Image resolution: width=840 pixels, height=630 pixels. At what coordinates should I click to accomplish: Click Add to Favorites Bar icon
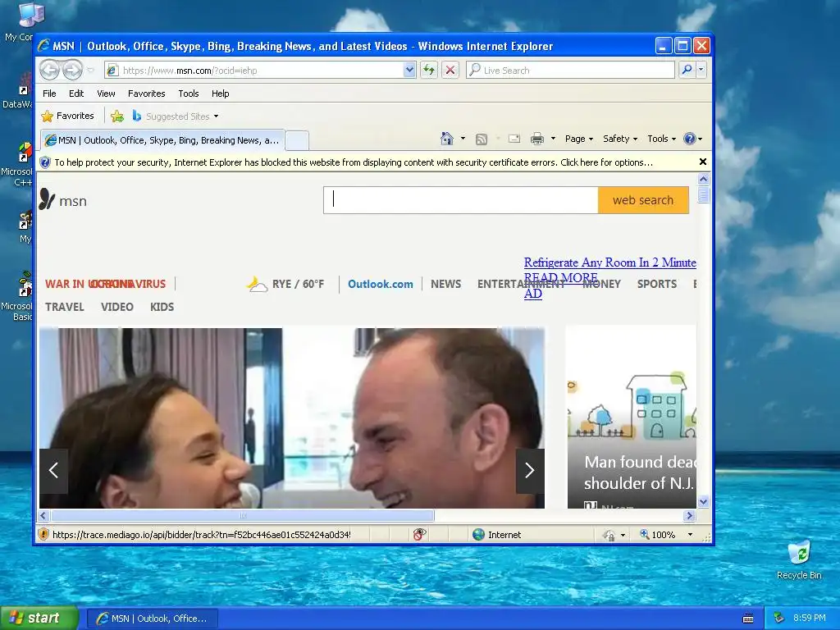116,116
